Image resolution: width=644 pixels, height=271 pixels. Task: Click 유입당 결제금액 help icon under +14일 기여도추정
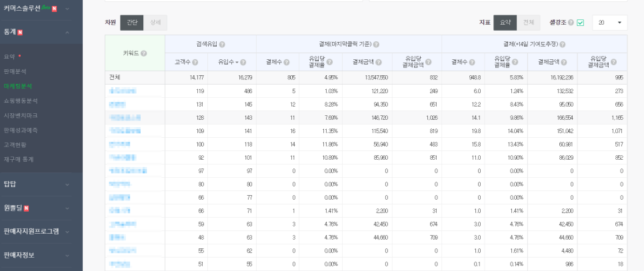(613, 62)
